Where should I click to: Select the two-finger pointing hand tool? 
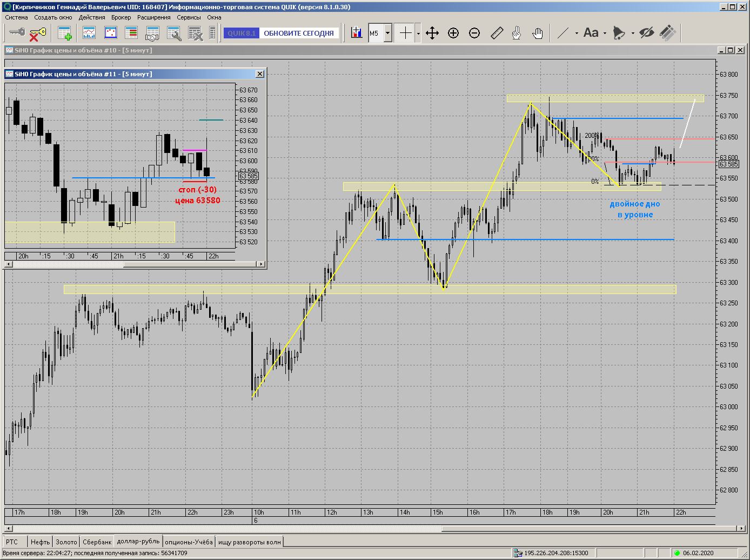point(517,33)
